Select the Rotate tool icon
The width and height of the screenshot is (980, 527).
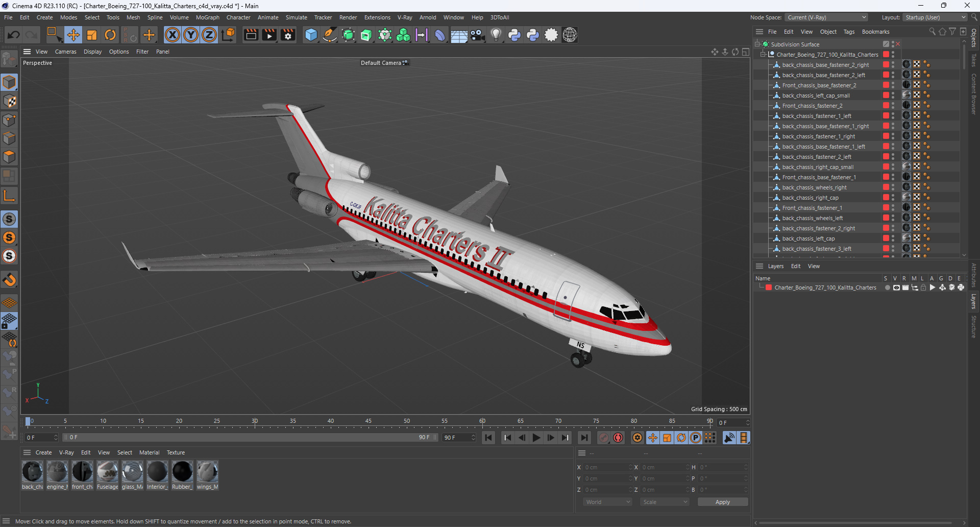point(110,35)
